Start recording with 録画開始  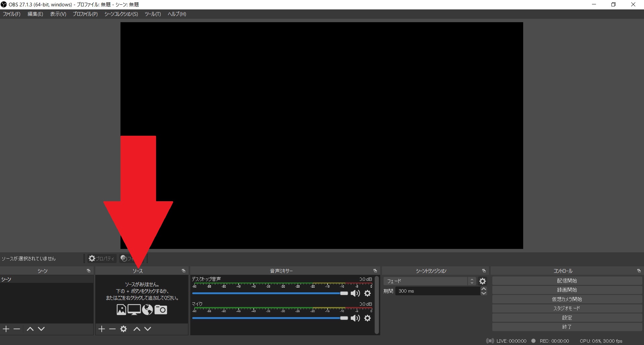(567, 290)
